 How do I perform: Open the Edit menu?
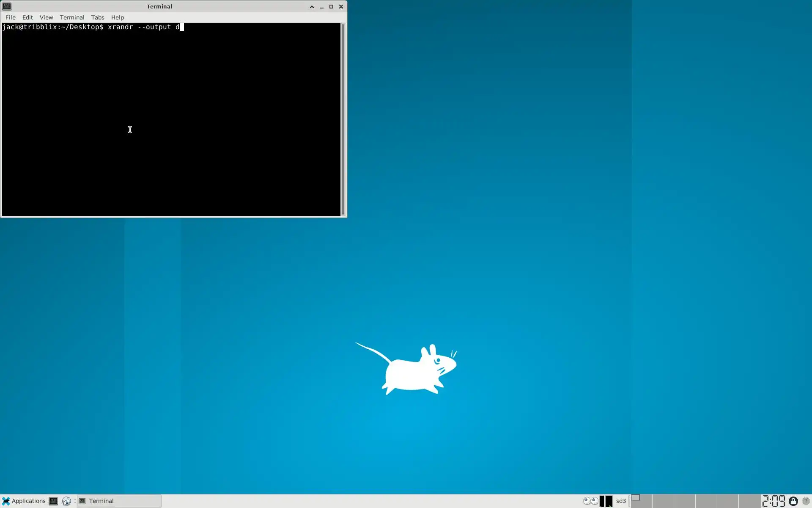click(x=27, y=17)
